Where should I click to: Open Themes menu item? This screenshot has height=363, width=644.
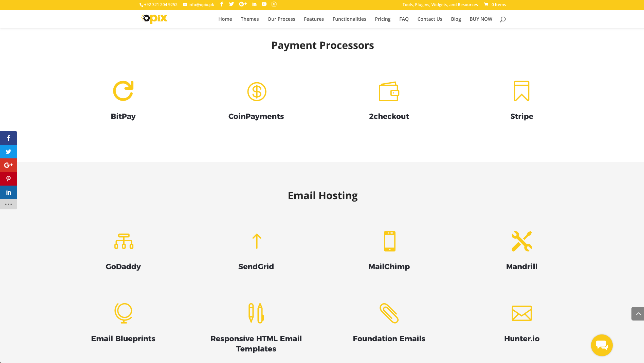[250, 19]
